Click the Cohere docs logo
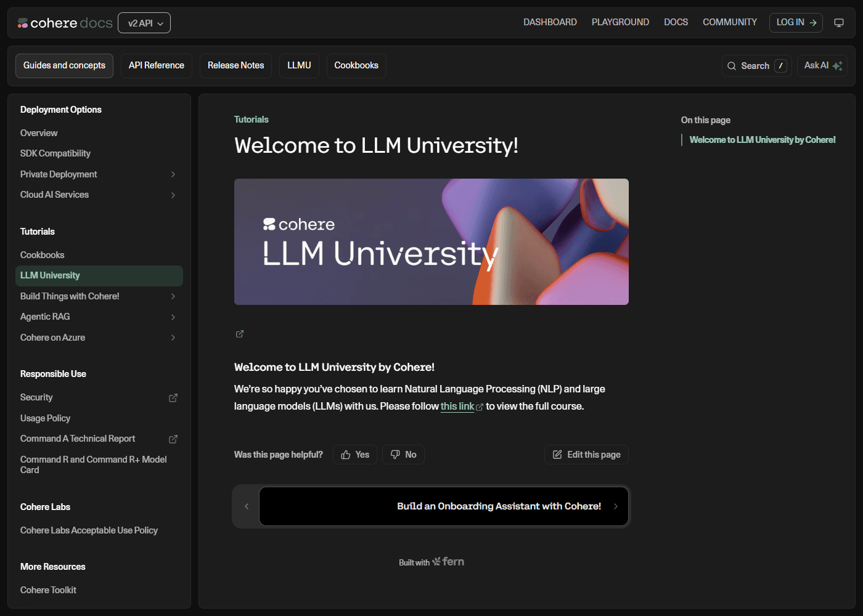The height and width of the screenshot is (616, 863). coord(65,23)
